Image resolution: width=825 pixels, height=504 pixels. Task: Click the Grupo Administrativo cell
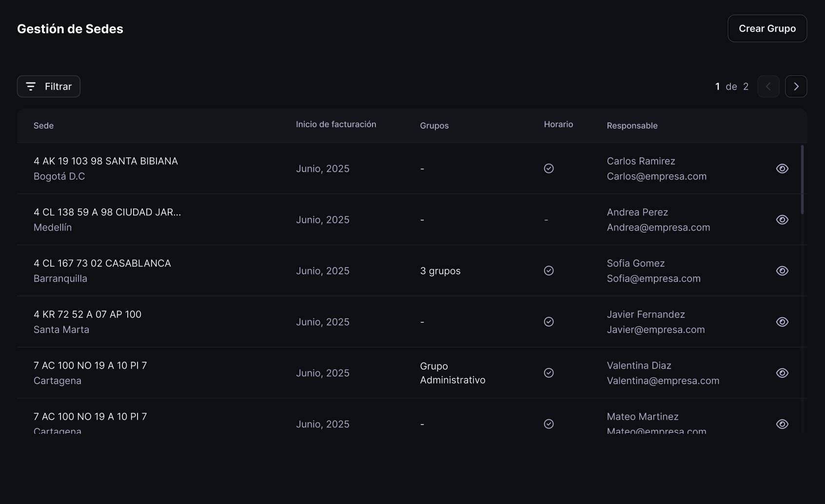tap(452, 373)
